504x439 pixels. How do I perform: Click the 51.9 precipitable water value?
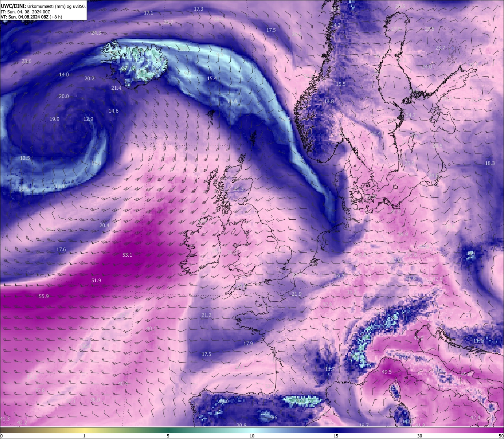coord(96,280)
